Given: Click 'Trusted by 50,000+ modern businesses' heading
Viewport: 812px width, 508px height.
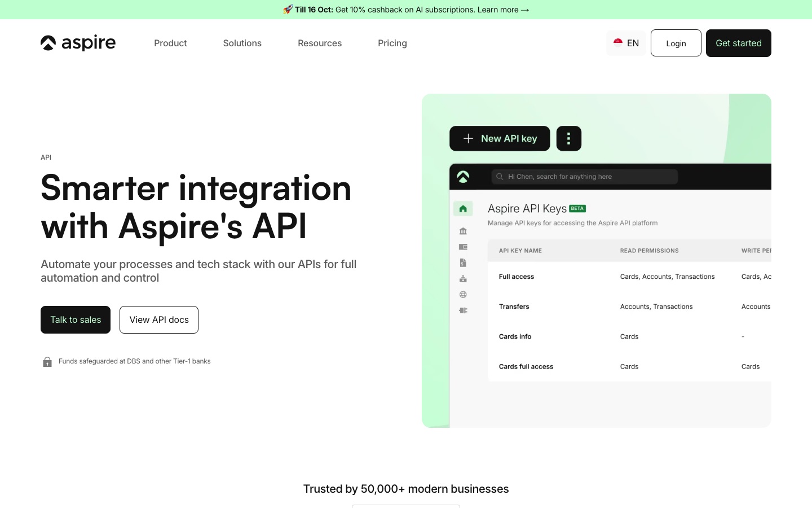Looking at the screenshot, I should pyautogui.click(x=406, y=489).
